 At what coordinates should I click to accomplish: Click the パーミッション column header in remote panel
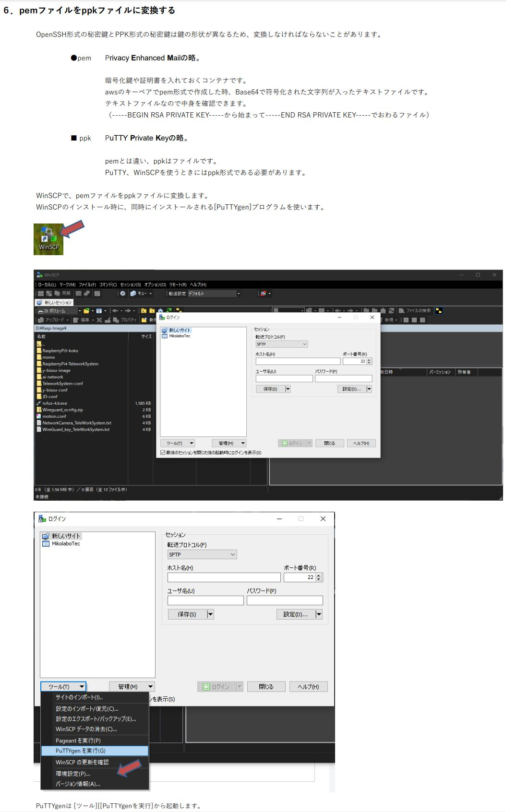(x=440, y=372)
